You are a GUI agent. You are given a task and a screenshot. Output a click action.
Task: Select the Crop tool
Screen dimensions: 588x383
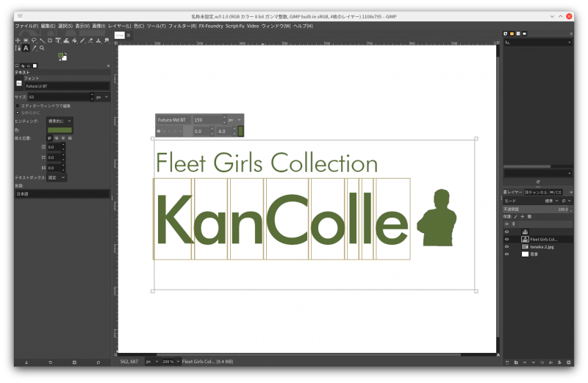[x=50, y=40]
